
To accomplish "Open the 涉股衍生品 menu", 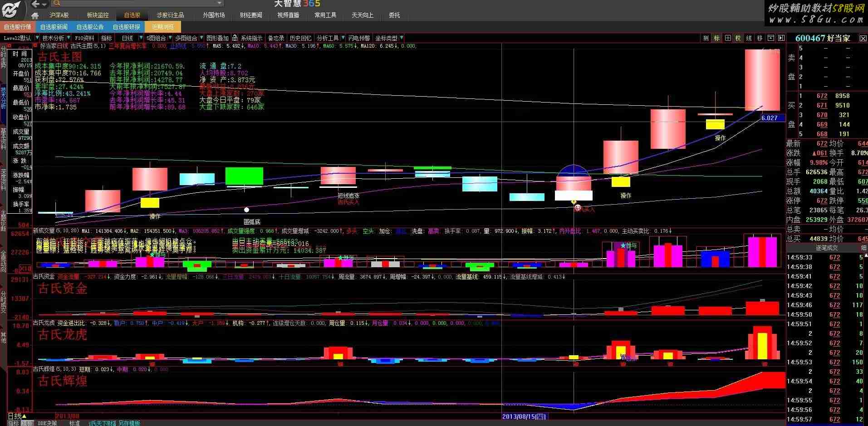I will [171, 15].
